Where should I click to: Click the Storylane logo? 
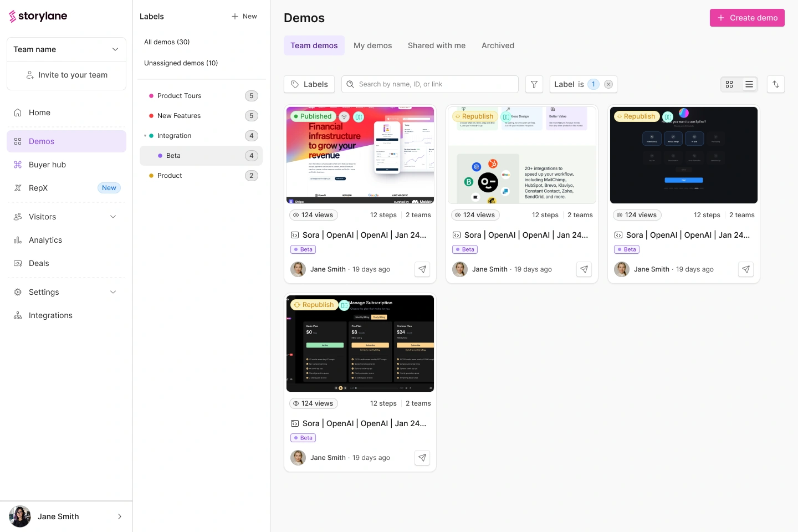coord(38,17)
